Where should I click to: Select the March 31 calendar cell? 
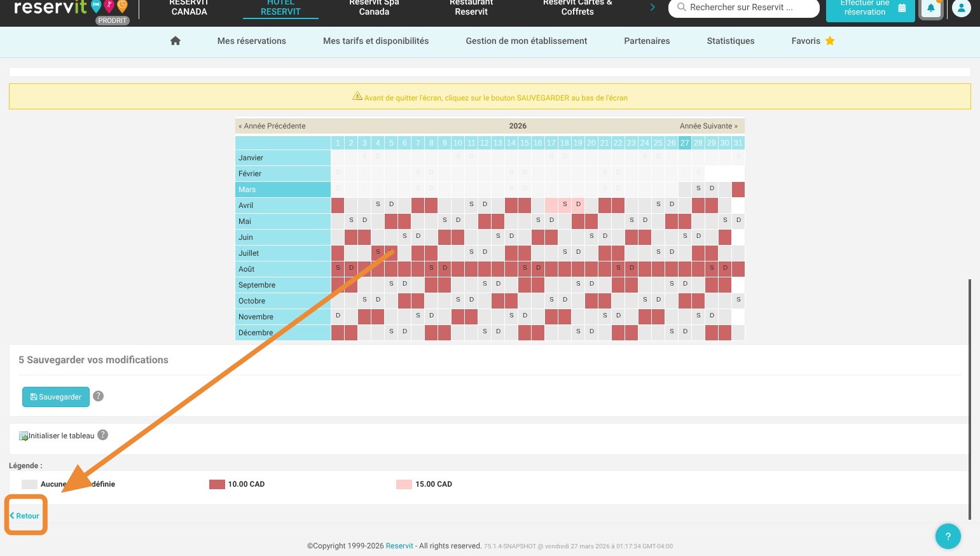pos(738,189)
